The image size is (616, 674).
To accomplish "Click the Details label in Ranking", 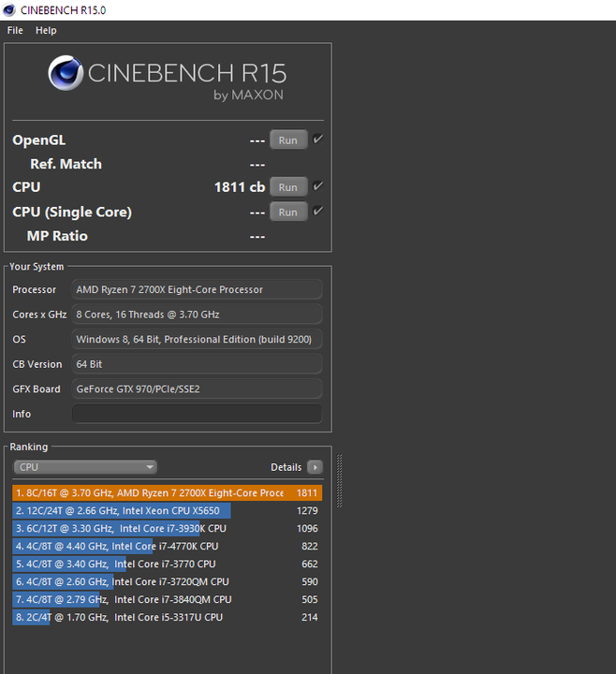I will click(x=286, y=467).
